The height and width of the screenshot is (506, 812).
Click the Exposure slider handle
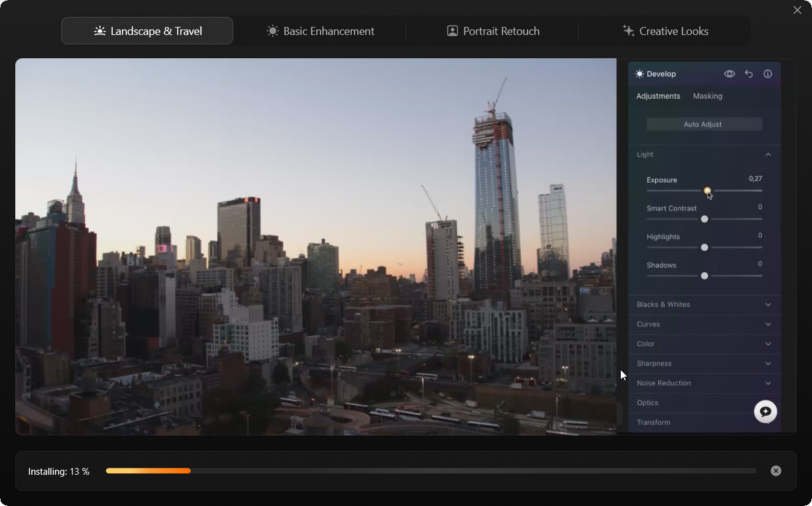(x=707, y=191)
